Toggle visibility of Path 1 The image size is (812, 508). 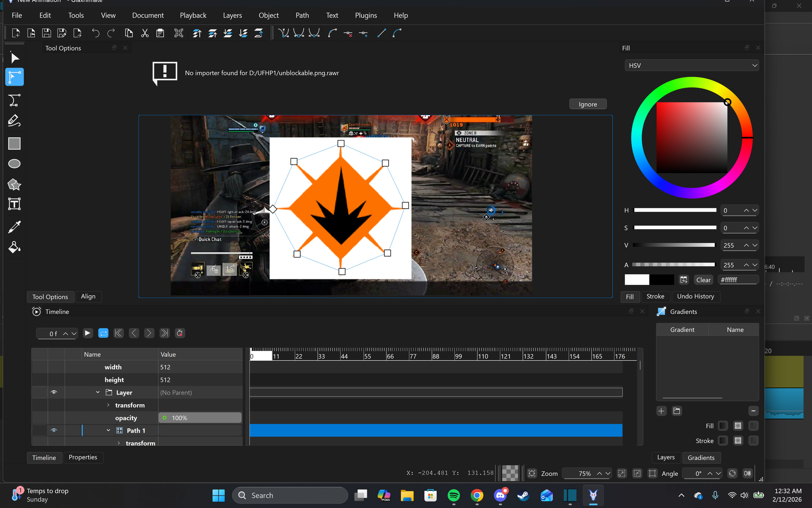coord(54,431)
